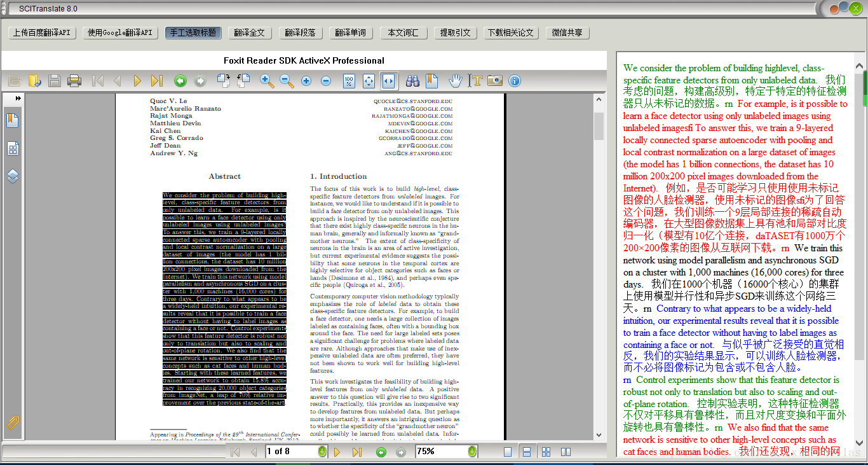Rotate the page counterclockwise
This screenshot has width=868, height=465.
243,81
